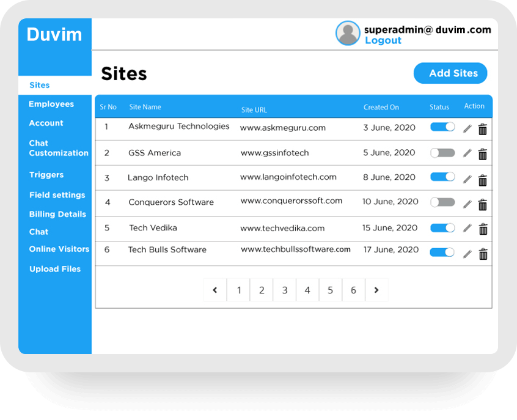517x420 pixels.
Task: Click www.askmeguru.com URL cell
Action: coord(283,128)
